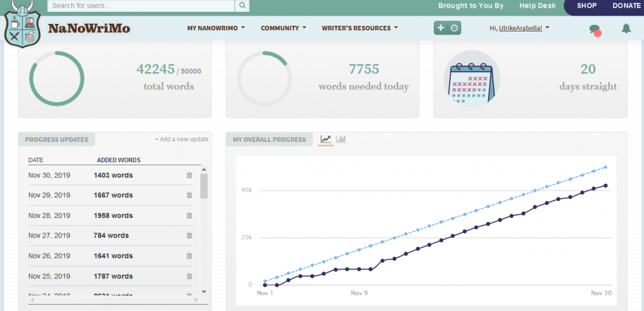Switch to bar chart view icon
Image resolution: width=644 pixels, height=311 pixels.
click(341, 139)
